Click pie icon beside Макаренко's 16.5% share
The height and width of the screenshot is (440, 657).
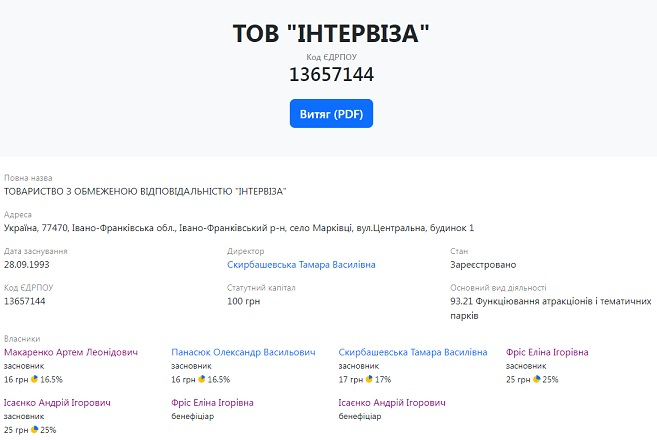click(35, 380)
